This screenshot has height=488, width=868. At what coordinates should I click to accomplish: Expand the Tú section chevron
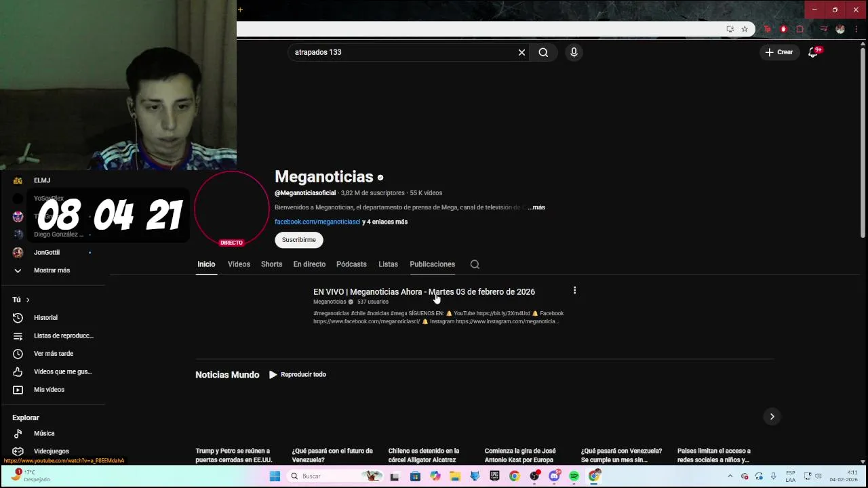tap(27, 300)
